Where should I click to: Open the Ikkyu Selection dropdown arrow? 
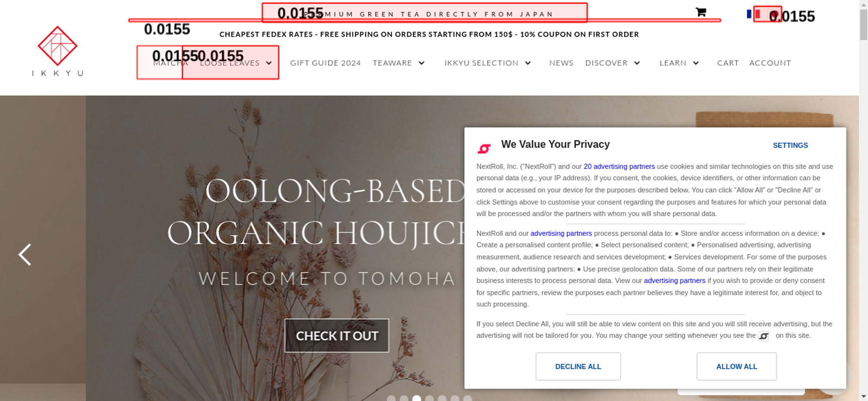pos(528,63)
